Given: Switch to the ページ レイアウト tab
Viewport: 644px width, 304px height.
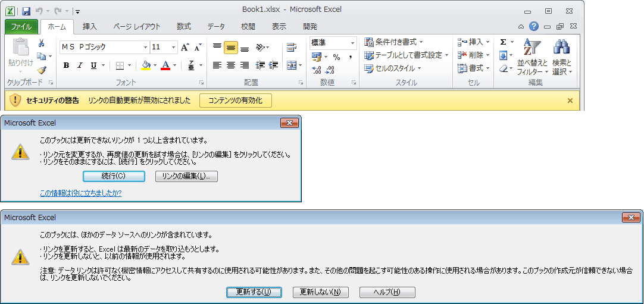Looking at the screenshot, I should pyautogui.click(x=137, y=27).
